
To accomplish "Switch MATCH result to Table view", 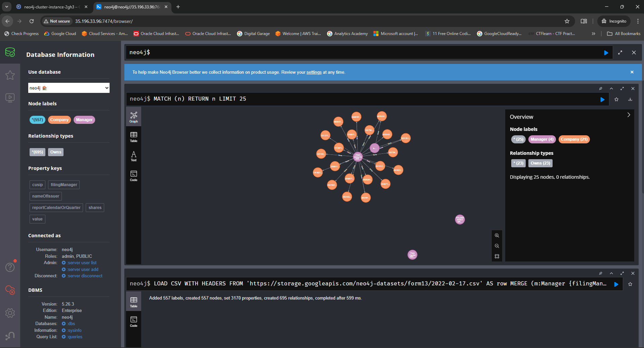I will (x=134, y=137).
